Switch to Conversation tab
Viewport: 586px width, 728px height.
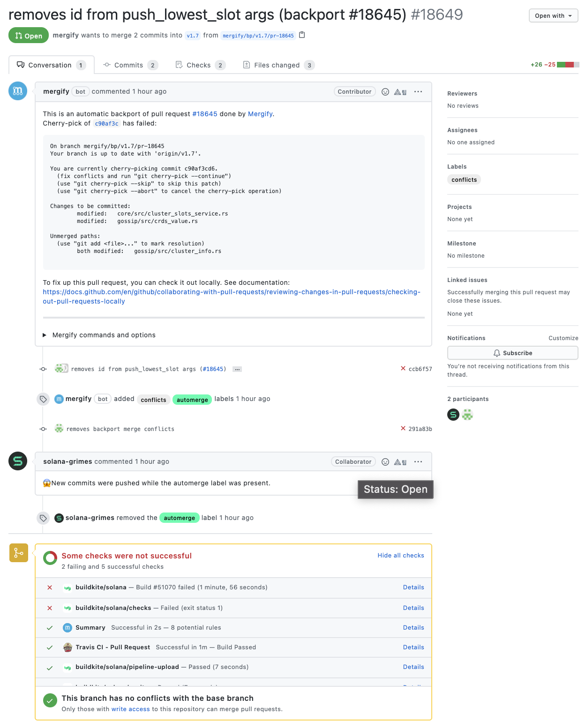coord(51,65)
